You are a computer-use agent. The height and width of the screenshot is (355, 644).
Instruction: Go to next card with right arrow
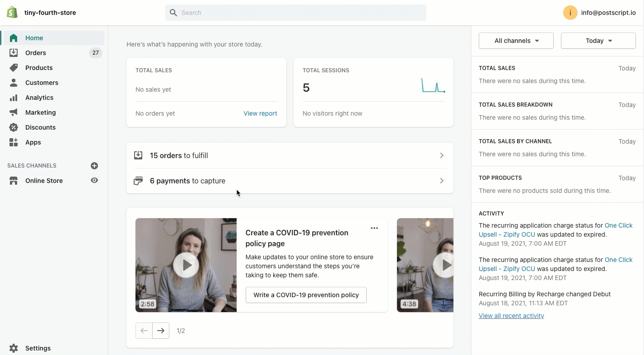point(161,331)
